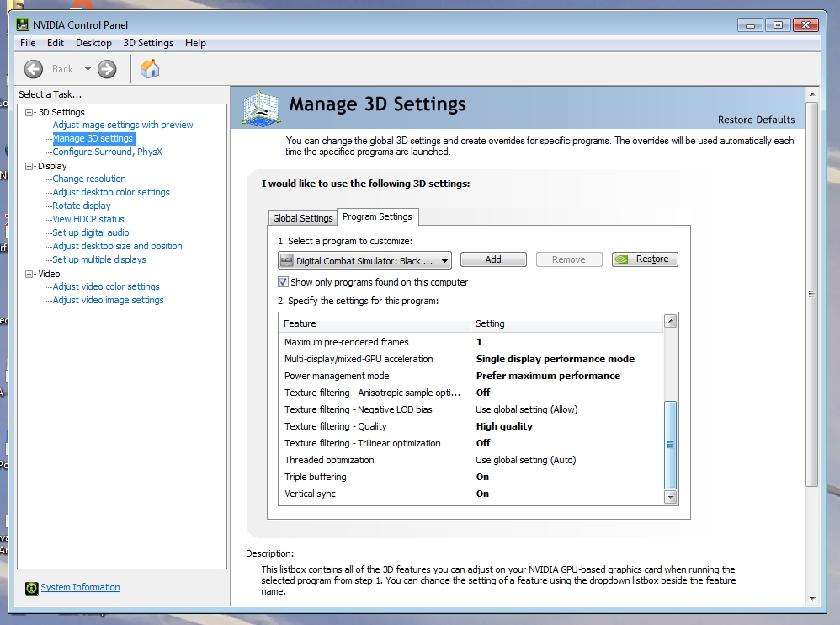The height and width of the screenshot is (625, 840).
Task: Open the Edit menu
Action: pyautogui.click(x=56, y=43)
